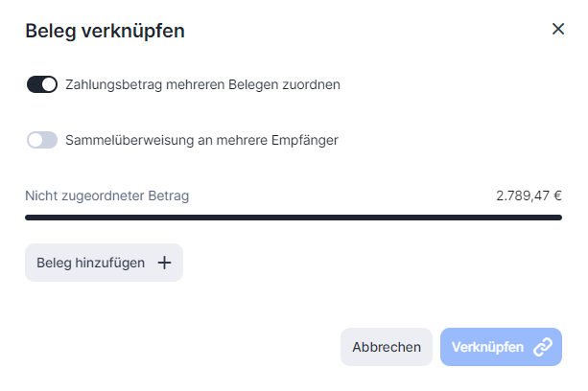
Task: Click the chain link icon
Action: pos(543,347)
